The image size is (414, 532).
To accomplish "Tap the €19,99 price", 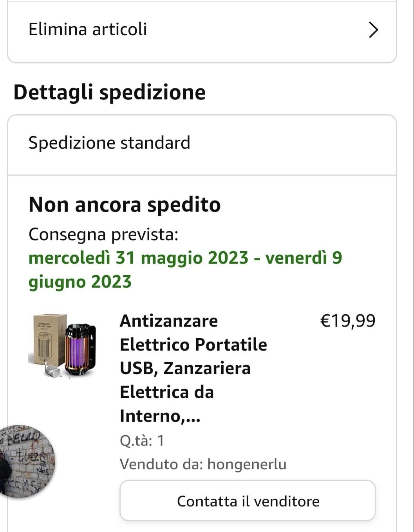I will coord(348,321).
